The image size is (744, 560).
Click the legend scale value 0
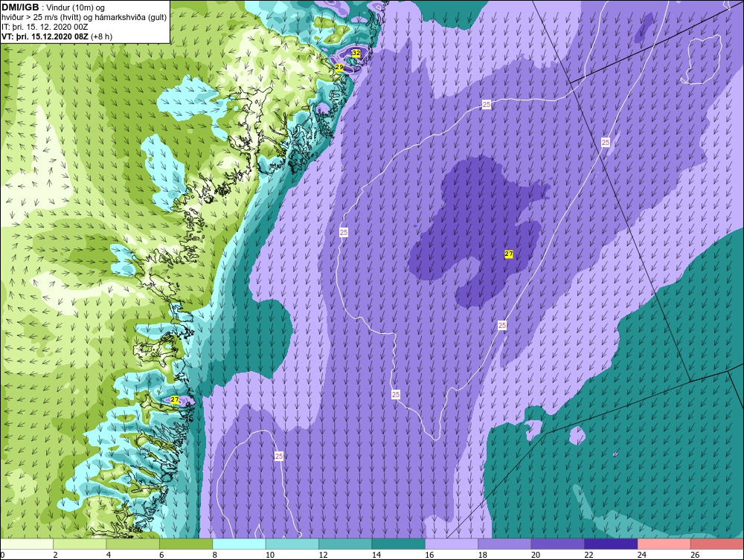tap(2, 555)
